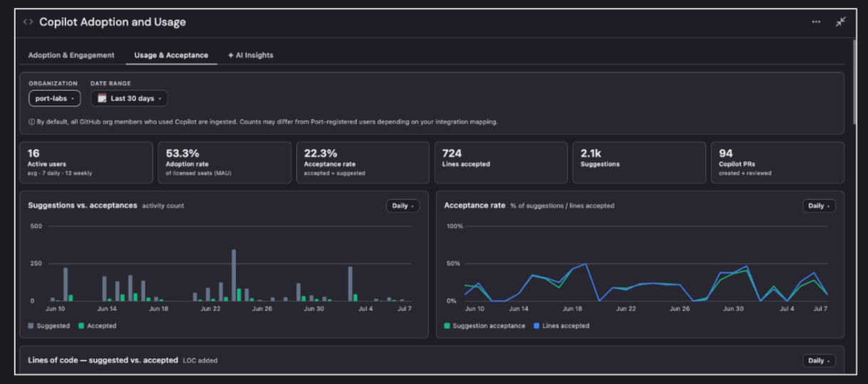Open the Last 30 days date range dropdown
Image resolution: width=868 pixels, height=384 pixels.
[x=129, y=98]
